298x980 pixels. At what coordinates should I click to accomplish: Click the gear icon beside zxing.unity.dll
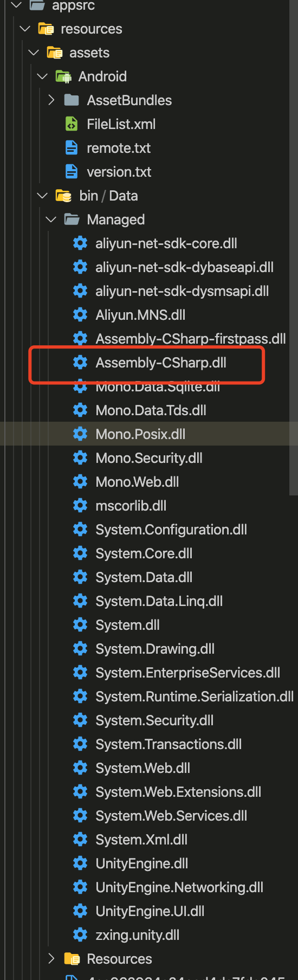80,935
